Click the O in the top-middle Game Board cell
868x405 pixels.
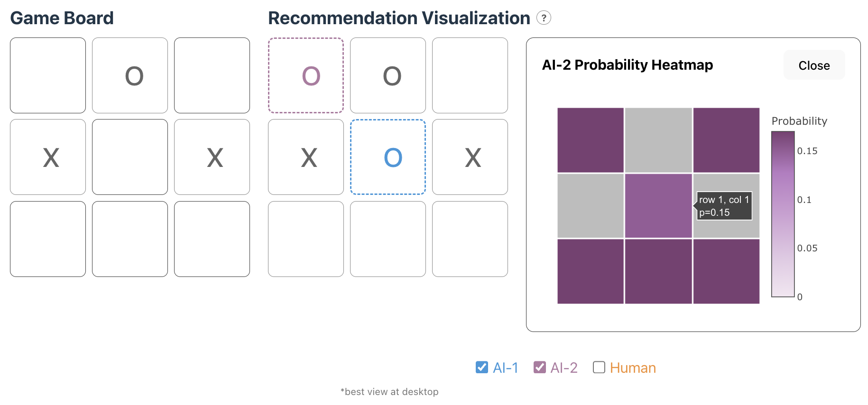[x=130, y=75]
